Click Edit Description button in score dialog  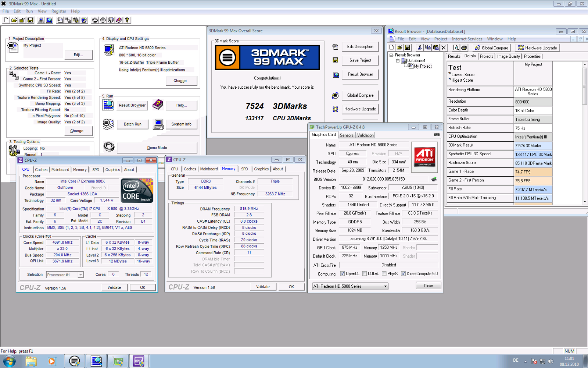pyautogui.click(x=360, y=47)
